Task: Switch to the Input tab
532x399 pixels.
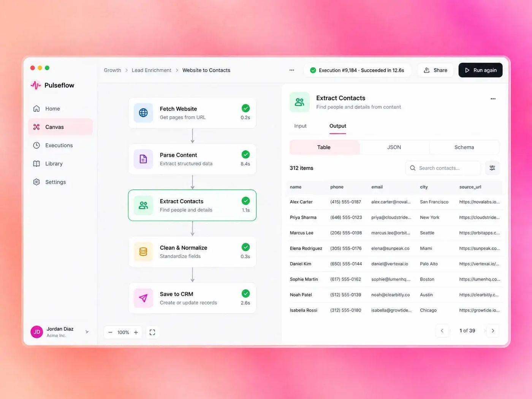Action: click(300, 126)
